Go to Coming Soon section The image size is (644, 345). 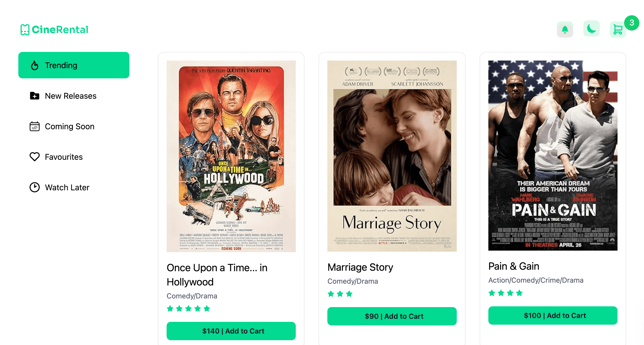70,126
